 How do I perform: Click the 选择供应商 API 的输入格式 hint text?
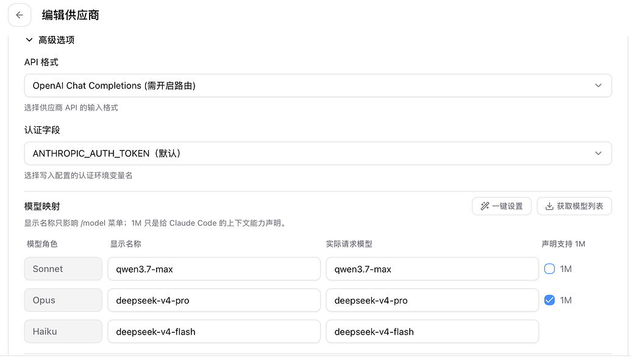[x=71, y=107]
